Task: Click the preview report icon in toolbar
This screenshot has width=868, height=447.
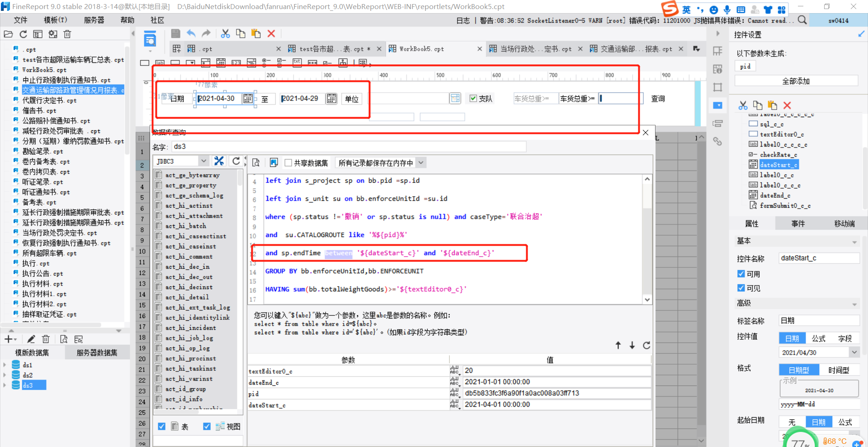Action: [150, 39]
